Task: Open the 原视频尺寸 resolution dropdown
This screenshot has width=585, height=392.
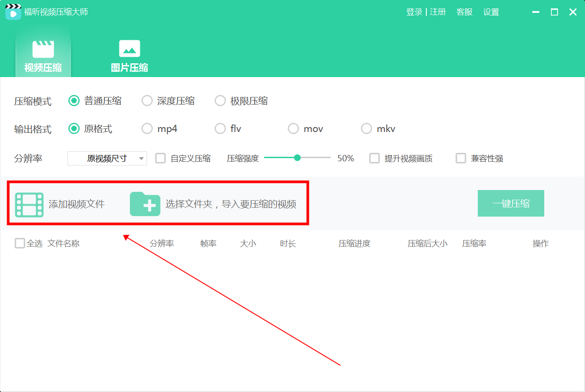Action: pyautogui.click(x=107, y=158)
